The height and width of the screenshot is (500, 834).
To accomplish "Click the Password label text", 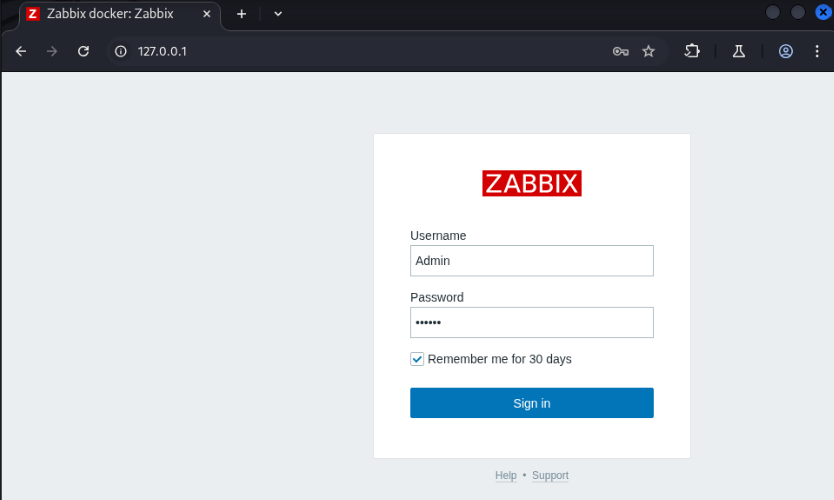I will pyautogui.click(x=437, y=297).
